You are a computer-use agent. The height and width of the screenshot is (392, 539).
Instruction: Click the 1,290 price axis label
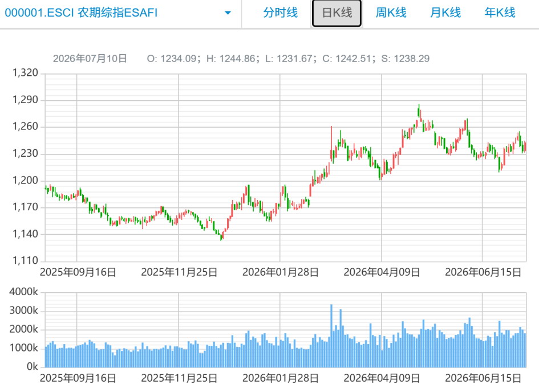25,100
